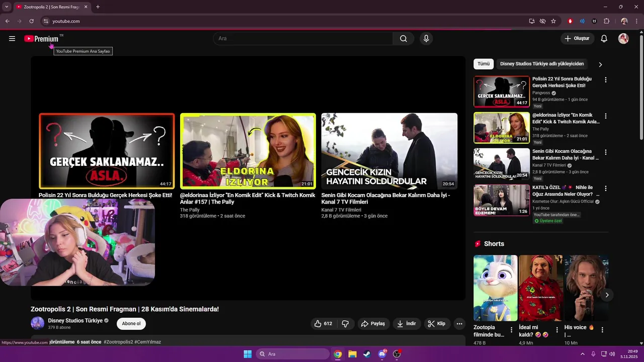Click the install app icon in address bar
This screenshot has height=362, width=644.
point(532,21)
